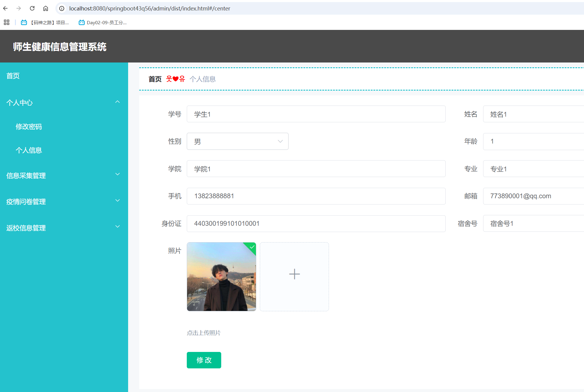Open the Day02-09-员工分 bookmark
Image resolution: width=584 pixels, height=392 pixels.
[x=103, y=22]
